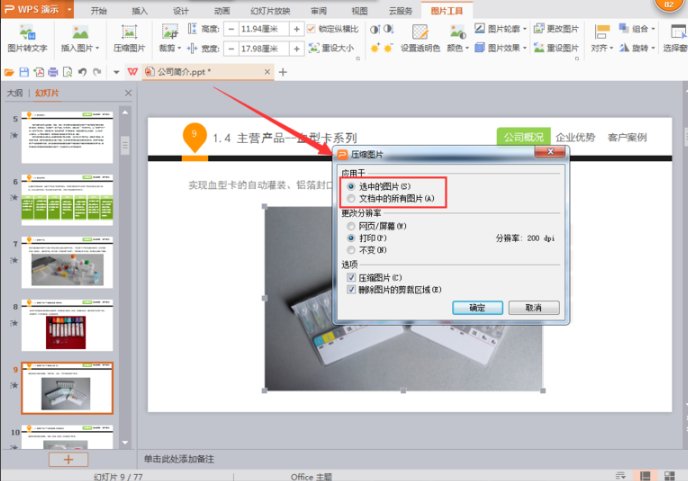Select 选中的图片 radio option

pyautogui.click(x=351, y=187)
